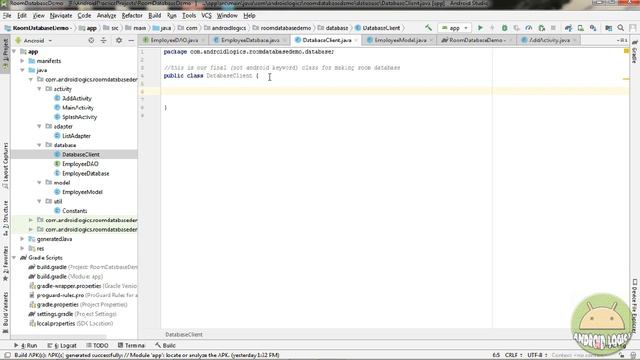The height and width of the screenshot is (360, 640).
Task: Sync project with Gradle files icon
Action: tap(568, 28)
